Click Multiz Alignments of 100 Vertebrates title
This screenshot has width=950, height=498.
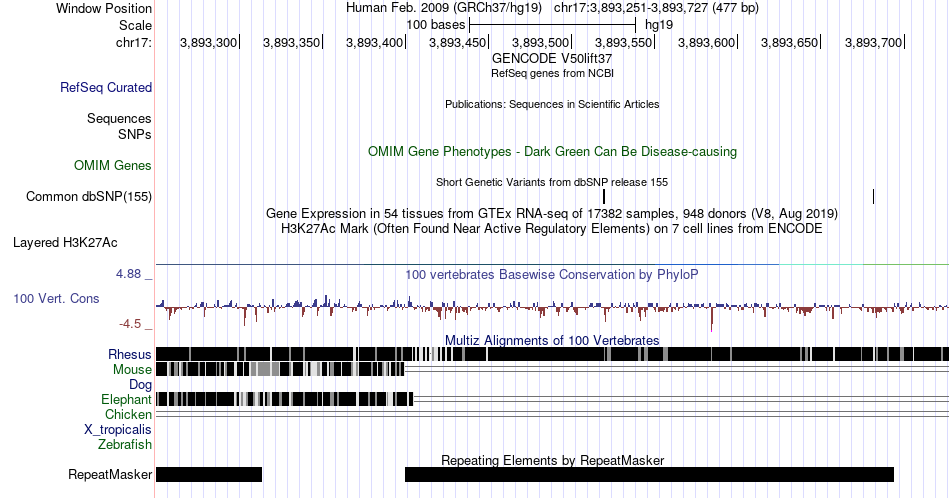click(x=552, y=340)
